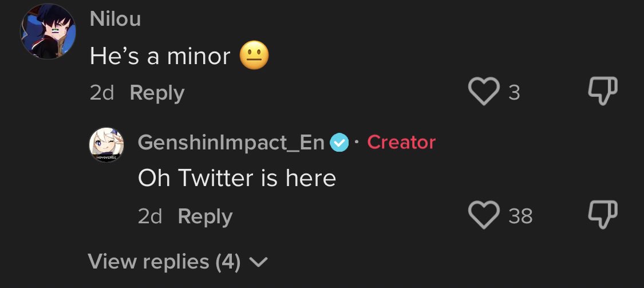
Task: Like Nilou's comment with the heart icon
Action: 484,92
